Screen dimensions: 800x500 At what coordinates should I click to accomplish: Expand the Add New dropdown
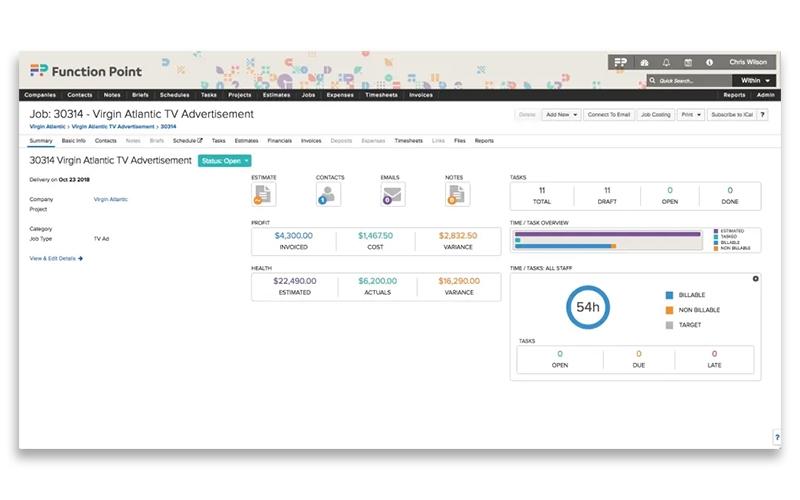tap(561, 115)
